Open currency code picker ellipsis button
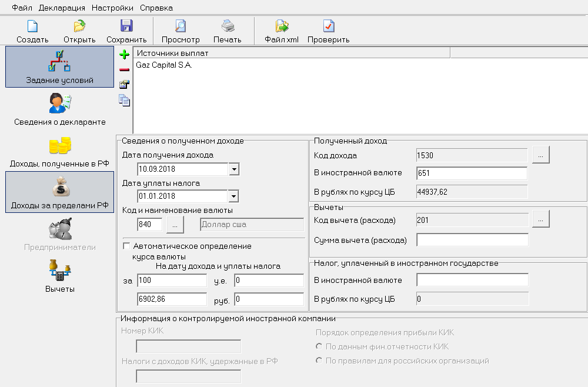The width and height of the screenshot is (588, 387). click(x=175, y=225)
